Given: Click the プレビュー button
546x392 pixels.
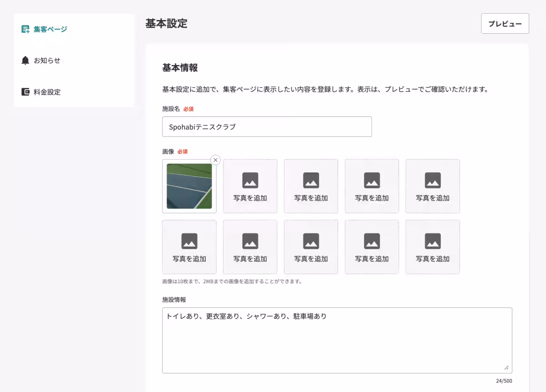Looking at the screenshot, I should tap(505, 24).
